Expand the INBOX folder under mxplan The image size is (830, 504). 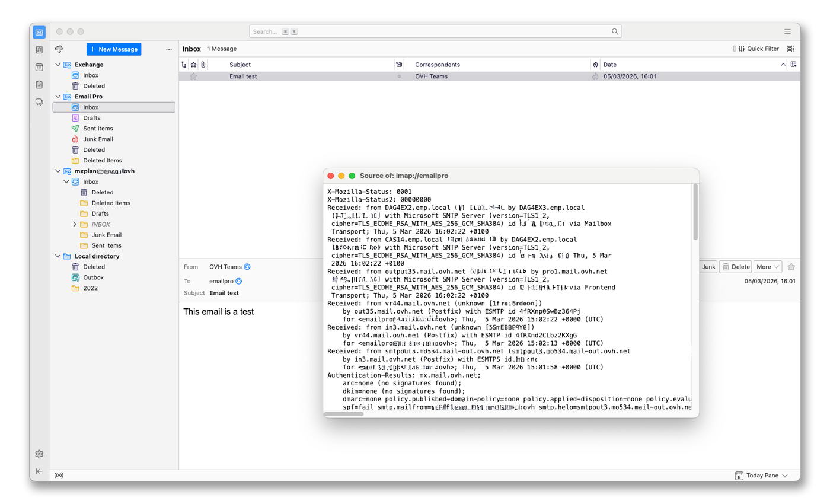[74, 224]
